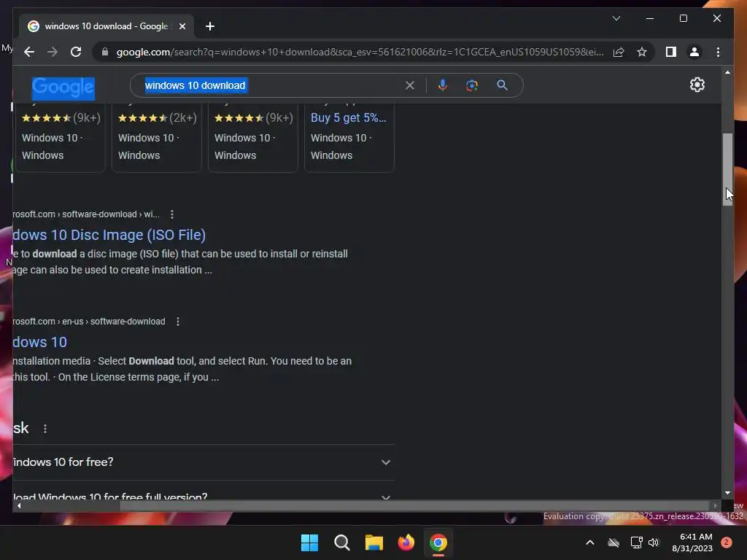This screenshot has width=747, height=560.
Task: Show hidden system tray icons
Action: click(x=589, y=542)
